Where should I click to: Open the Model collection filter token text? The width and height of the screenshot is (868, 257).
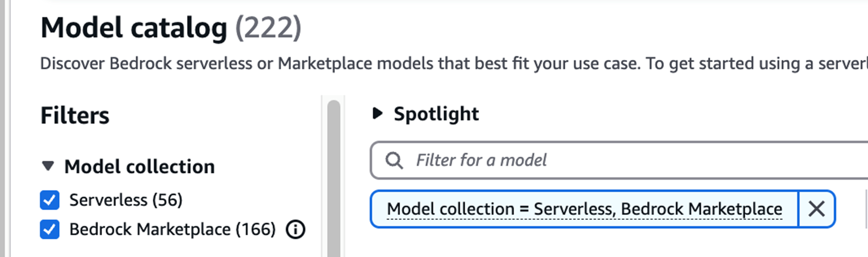click(584, 209)
